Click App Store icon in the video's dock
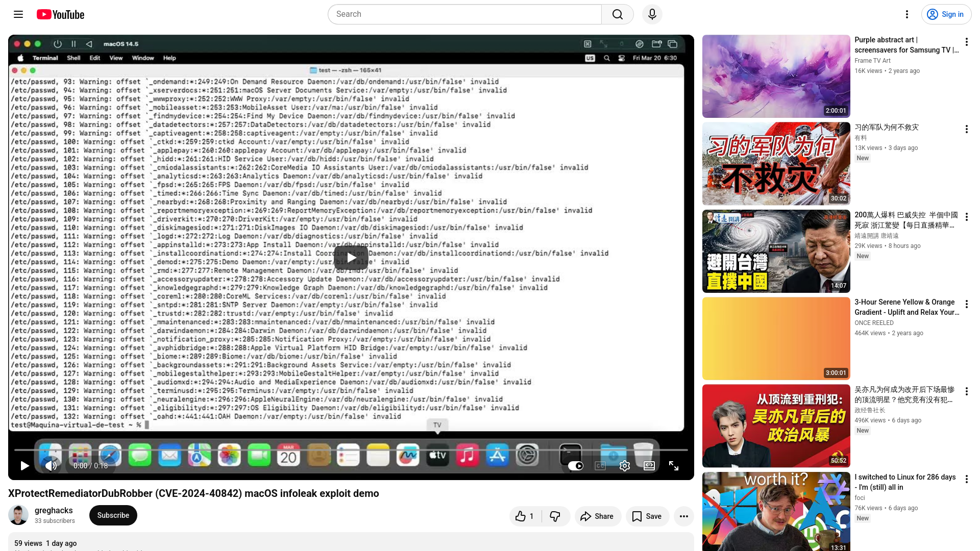The width and height of the screenshot is (980, 551). (497, 455)
